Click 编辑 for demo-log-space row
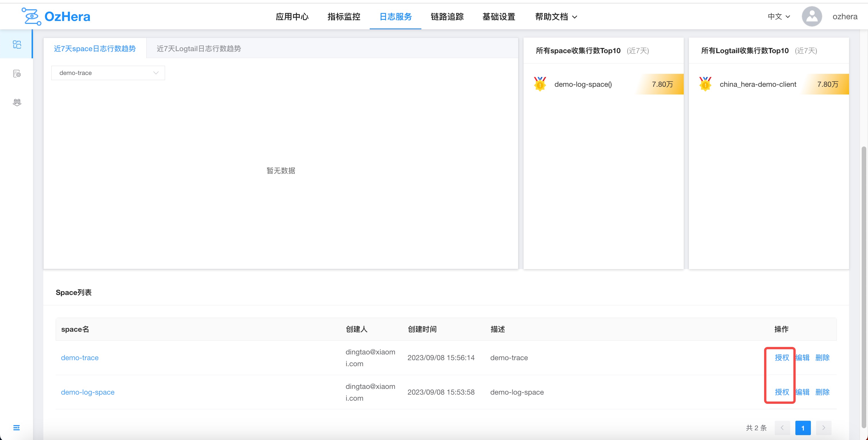The height and width of the screenshot is (440, 868). pyautogui.click(x=802, y=392)
